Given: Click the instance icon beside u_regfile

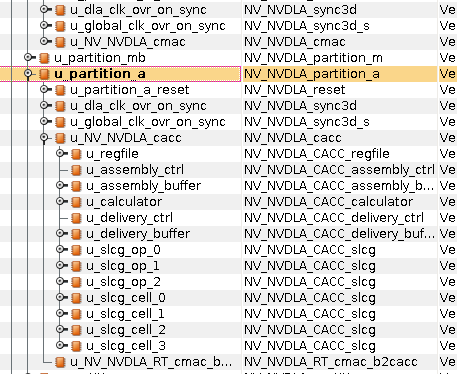Looking at the screenshot, I should [x=76, y=154].
